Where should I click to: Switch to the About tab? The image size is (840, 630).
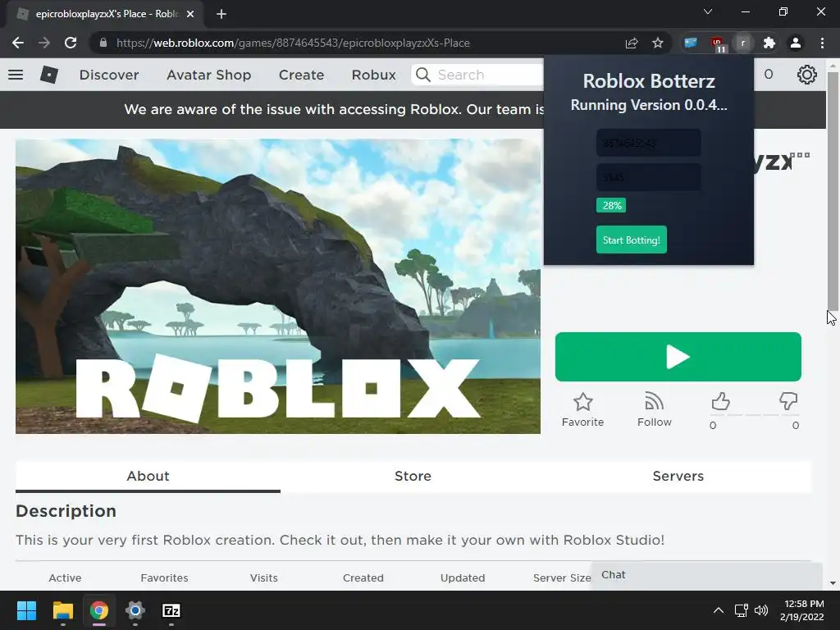(148, 477)
